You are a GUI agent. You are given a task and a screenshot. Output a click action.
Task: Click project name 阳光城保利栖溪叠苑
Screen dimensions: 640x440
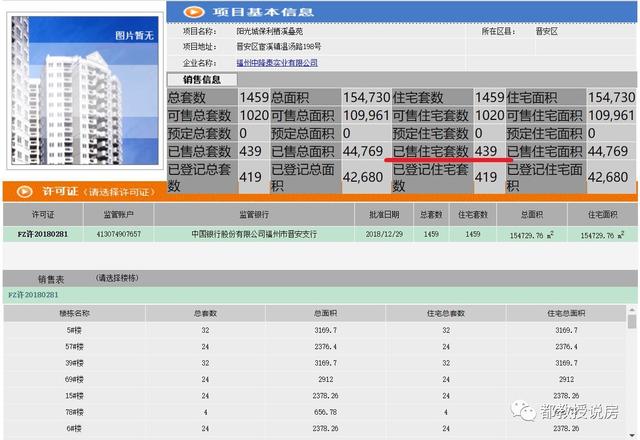[270, 31]
